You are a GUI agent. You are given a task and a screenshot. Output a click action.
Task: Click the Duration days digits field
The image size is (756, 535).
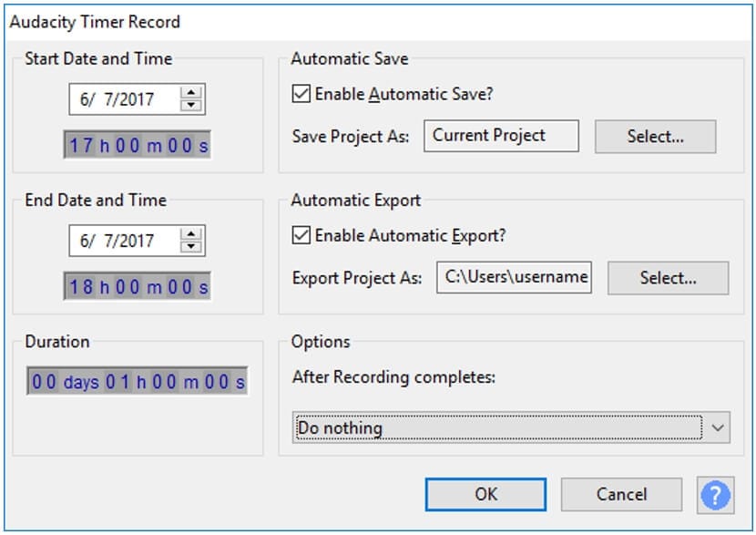(x=45, y=382)
